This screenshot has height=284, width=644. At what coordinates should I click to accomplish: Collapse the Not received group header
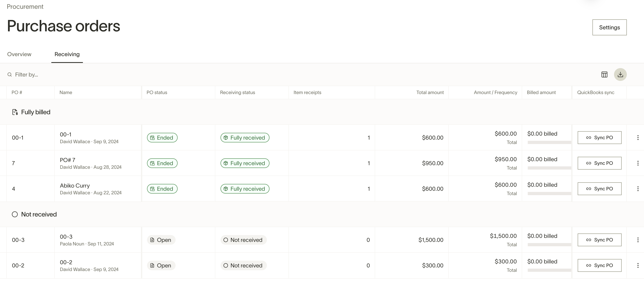point(322,214)
